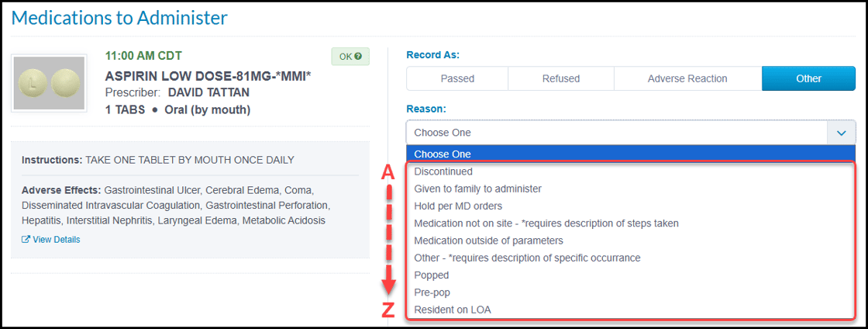Viewport: 868px width, 329px height.
Task: Click the Reason dropdown chevron arrow
Action: 842,133
